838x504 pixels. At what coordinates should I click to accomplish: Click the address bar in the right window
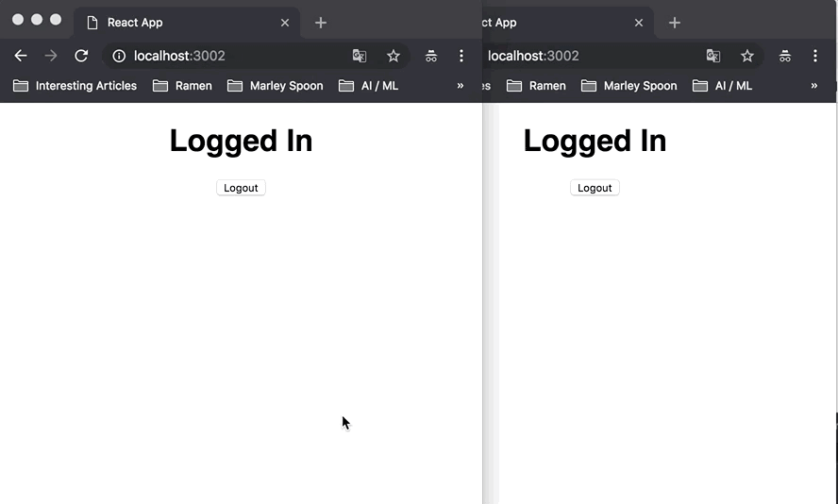point(595,56)
